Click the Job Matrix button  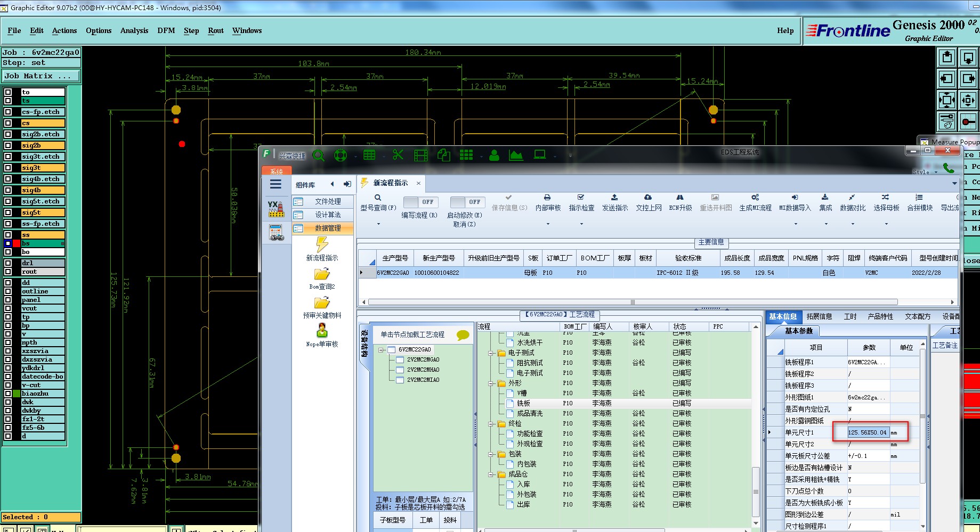coord(41,76)
